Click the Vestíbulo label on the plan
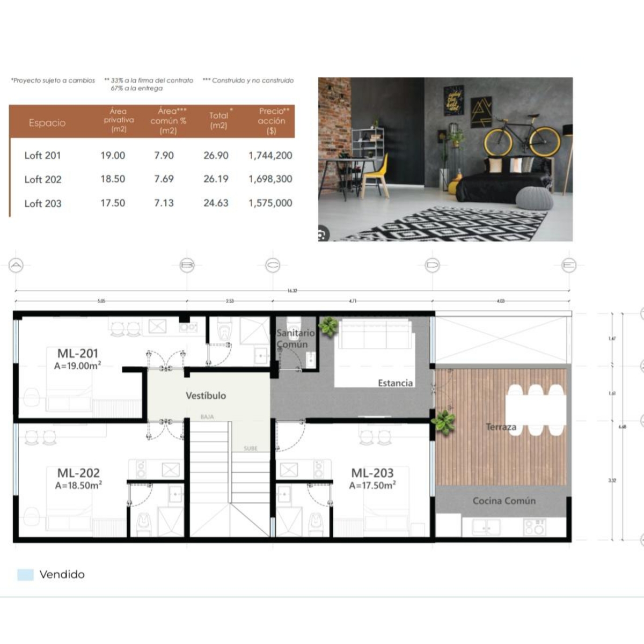Image resolution: width=644 pixels, height=644 pixels. tap(206, 396)
